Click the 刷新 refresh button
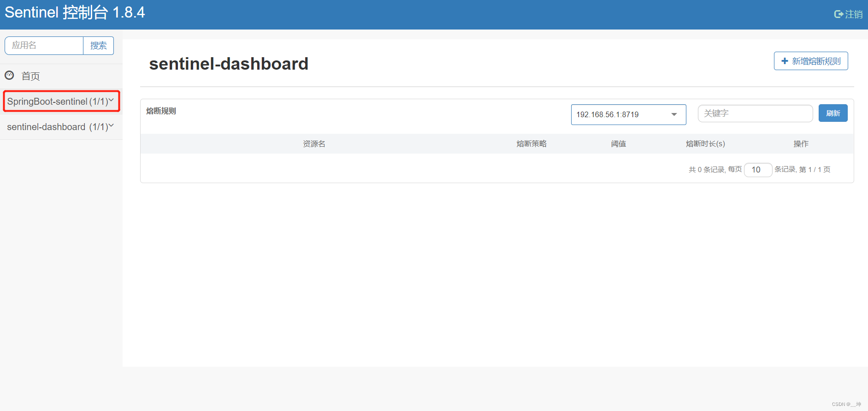The width and height of the screenshot is (868, 411). click(833, 113)
